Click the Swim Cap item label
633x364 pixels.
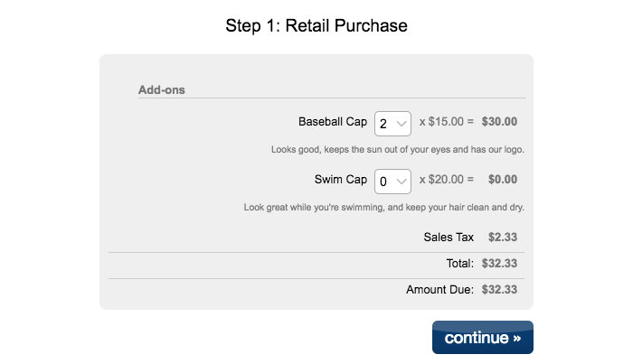(341, 180)
